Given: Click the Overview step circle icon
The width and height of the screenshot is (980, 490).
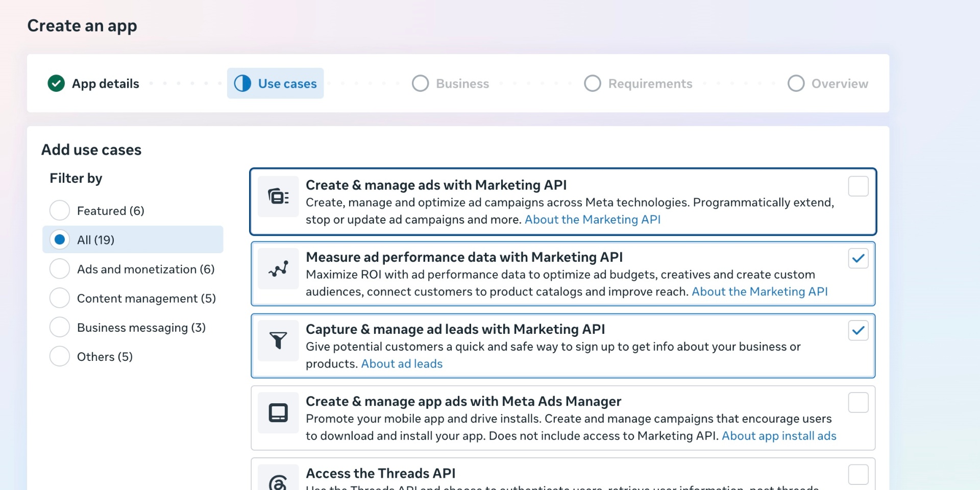Looking at the screenshot, I should click(796, 83).
